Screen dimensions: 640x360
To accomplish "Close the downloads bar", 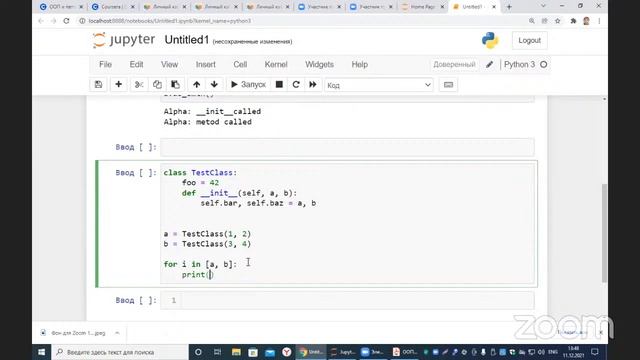I will tap(600, 333).
